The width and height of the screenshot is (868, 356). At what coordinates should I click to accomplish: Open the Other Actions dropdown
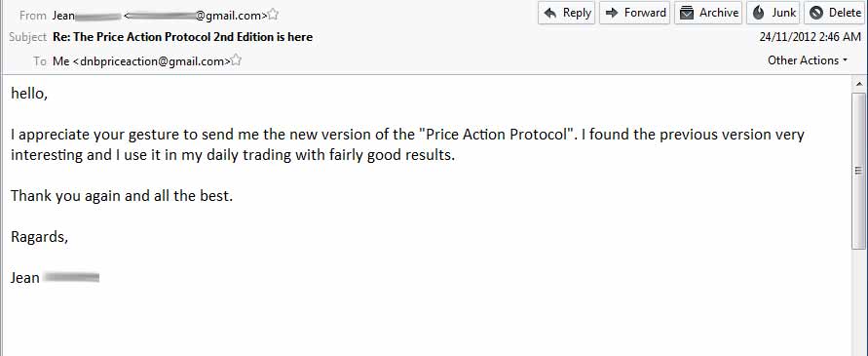click(x=807, y=60)
